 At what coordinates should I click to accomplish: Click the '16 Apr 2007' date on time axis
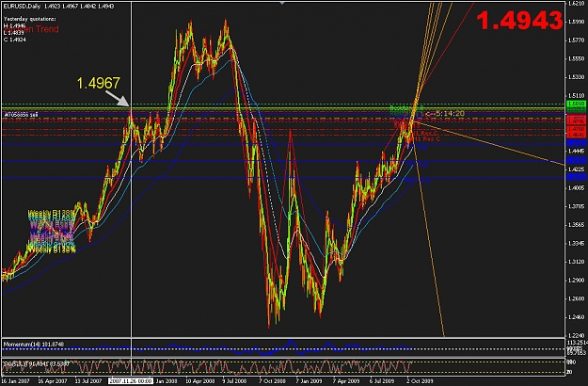point(52,381)
